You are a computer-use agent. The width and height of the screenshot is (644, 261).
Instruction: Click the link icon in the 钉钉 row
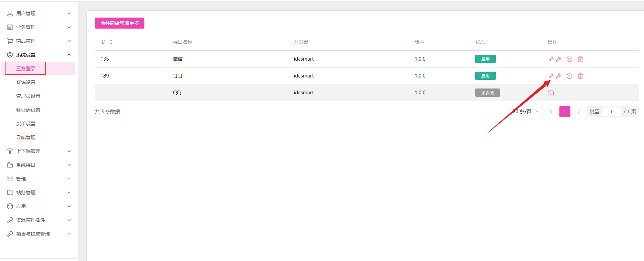coord(550,76)
